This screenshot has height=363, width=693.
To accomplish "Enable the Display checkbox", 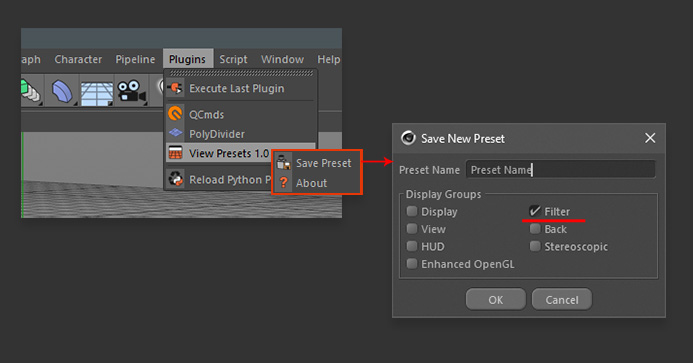I will pos(412,211).
